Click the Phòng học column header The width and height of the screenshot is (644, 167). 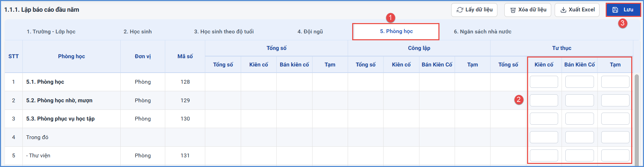coord(71,56)
